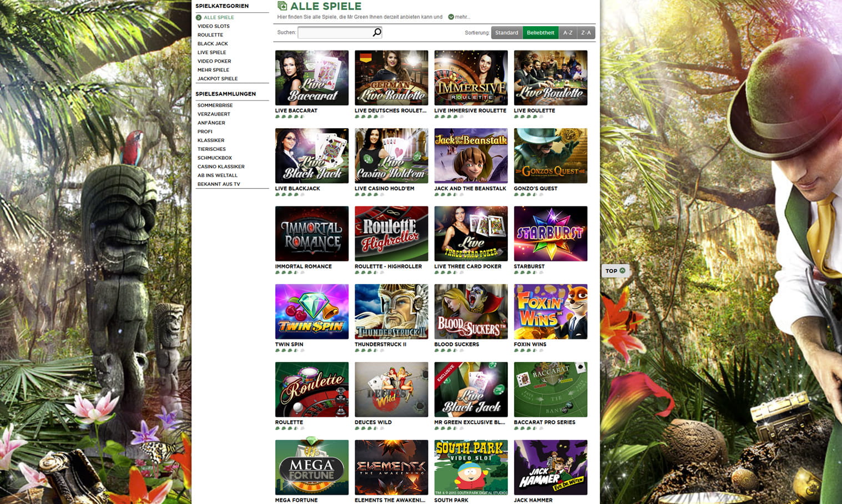Open Foxin Wins thumbnail
Screen dimensions: 842x504
[x=551, y=312]
